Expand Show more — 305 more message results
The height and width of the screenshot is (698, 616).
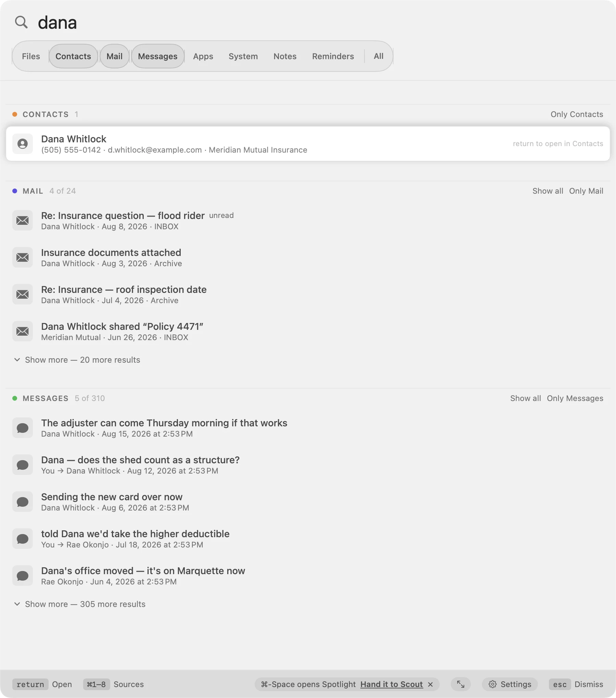pos(80,604)
